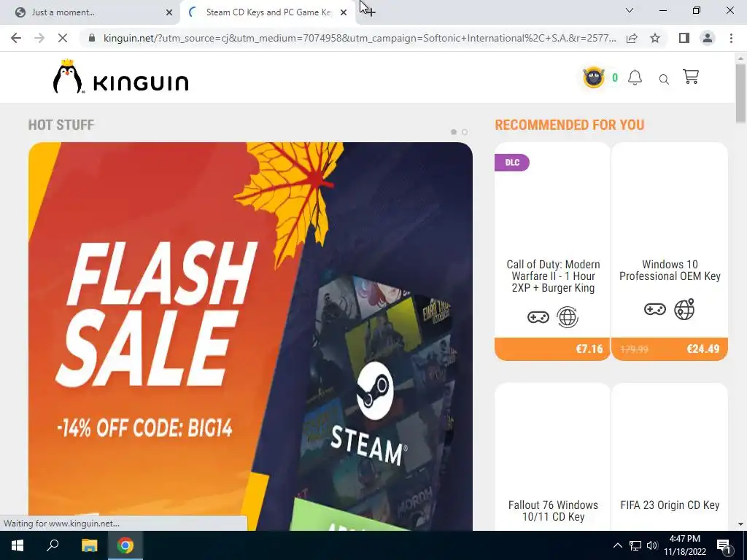
Task: Open the Chrome three-dot menu
Action: (731, 38)
